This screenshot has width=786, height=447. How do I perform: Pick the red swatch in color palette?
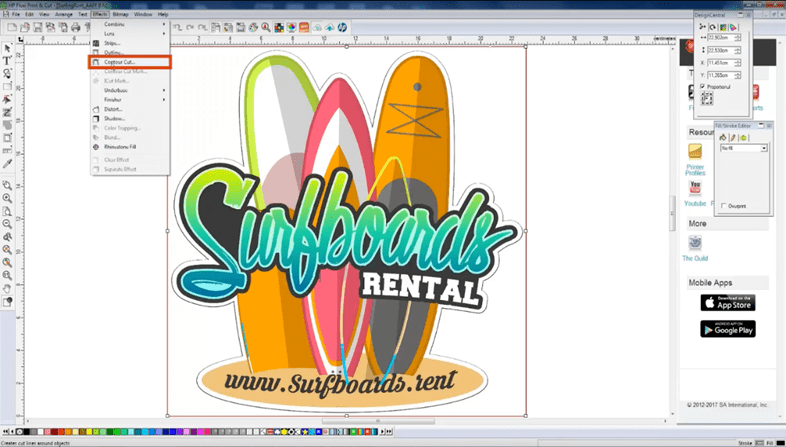tap(56, 431)
